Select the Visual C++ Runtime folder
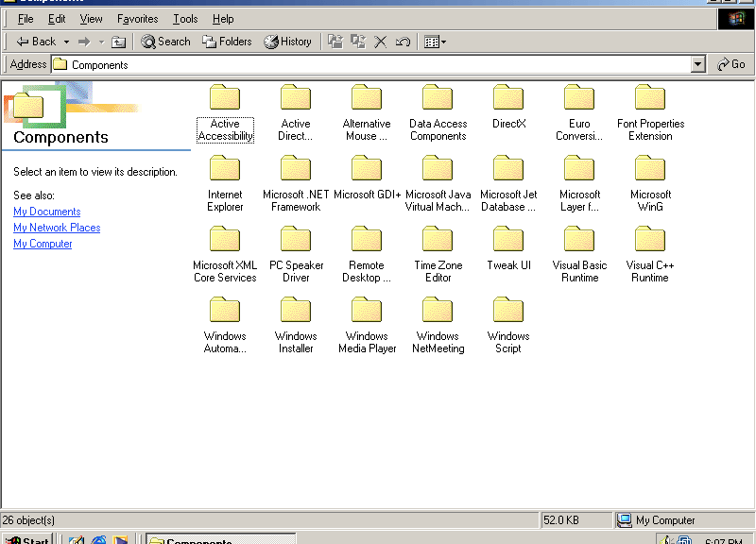Viewport: 756px width, 544px height. (x=650, y=255)
